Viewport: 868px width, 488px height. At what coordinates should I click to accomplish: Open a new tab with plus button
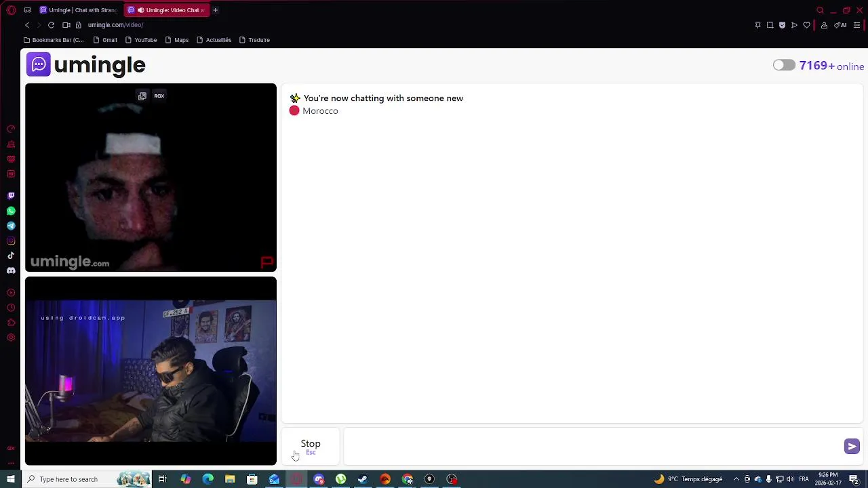215,10
